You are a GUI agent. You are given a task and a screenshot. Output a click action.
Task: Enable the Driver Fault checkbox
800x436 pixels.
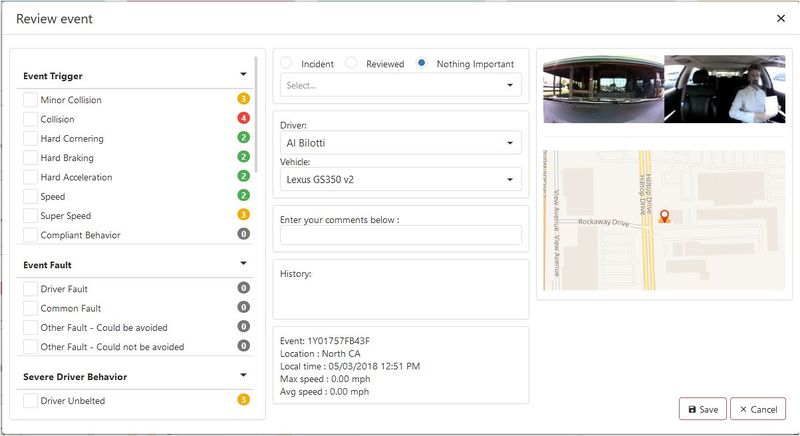click(31, 289)
